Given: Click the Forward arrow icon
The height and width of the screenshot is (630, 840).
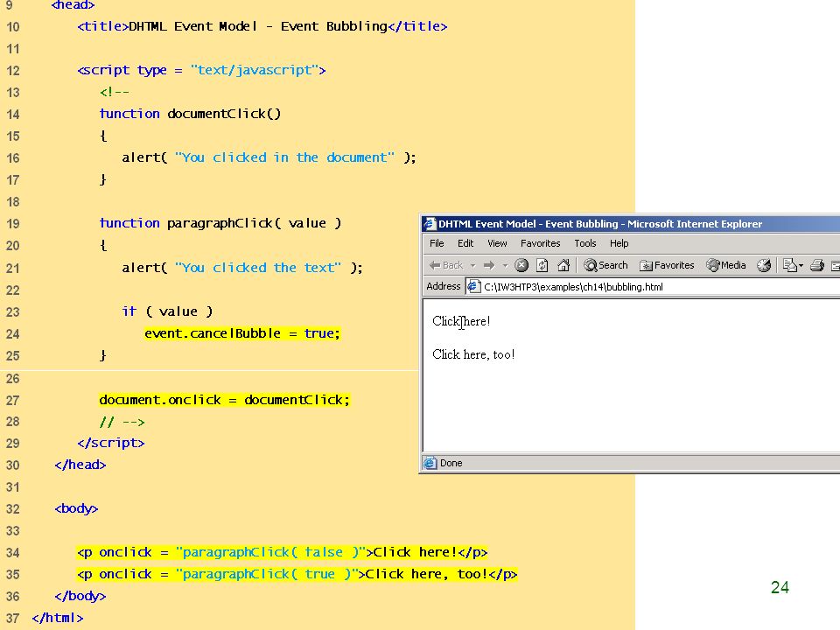Looking at the screenshot, I should [x=488, y=265].
